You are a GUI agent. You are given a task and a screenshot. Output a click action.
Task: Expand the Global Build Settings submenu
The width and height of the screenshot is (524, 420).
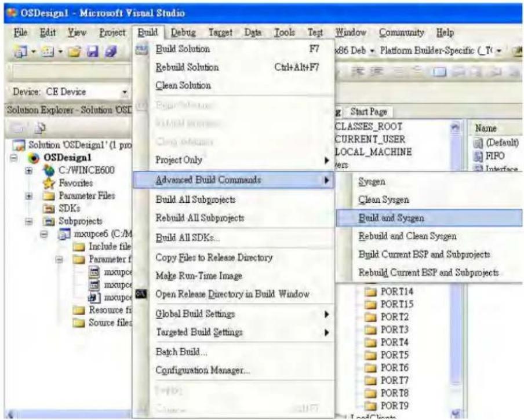(x=234, y=314)
